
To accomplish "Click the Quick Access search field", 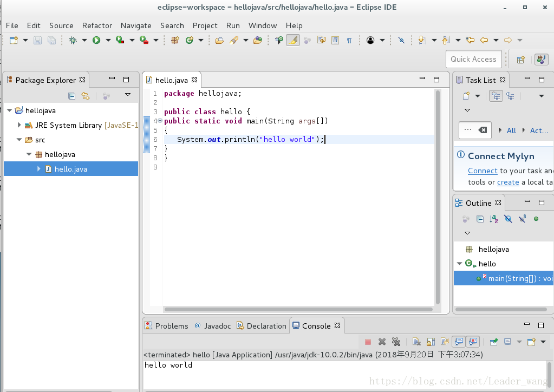I will (x=473, y=60).
